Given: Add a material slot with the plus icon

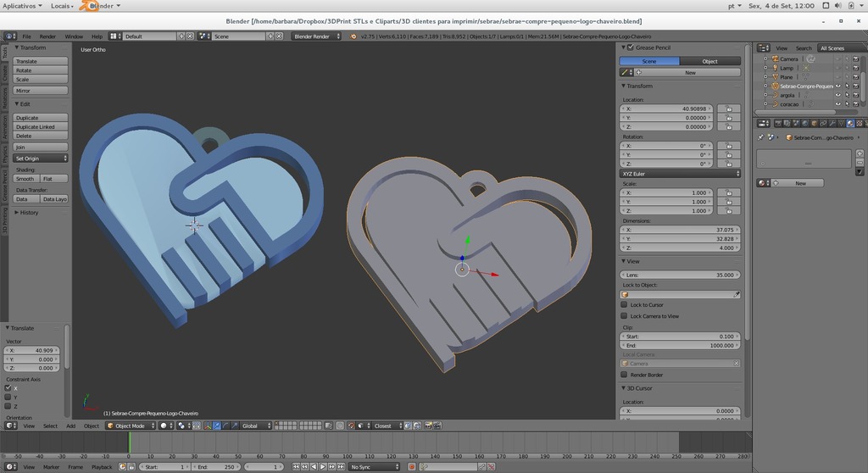Looking at the screenshot, I should [860, 153].
